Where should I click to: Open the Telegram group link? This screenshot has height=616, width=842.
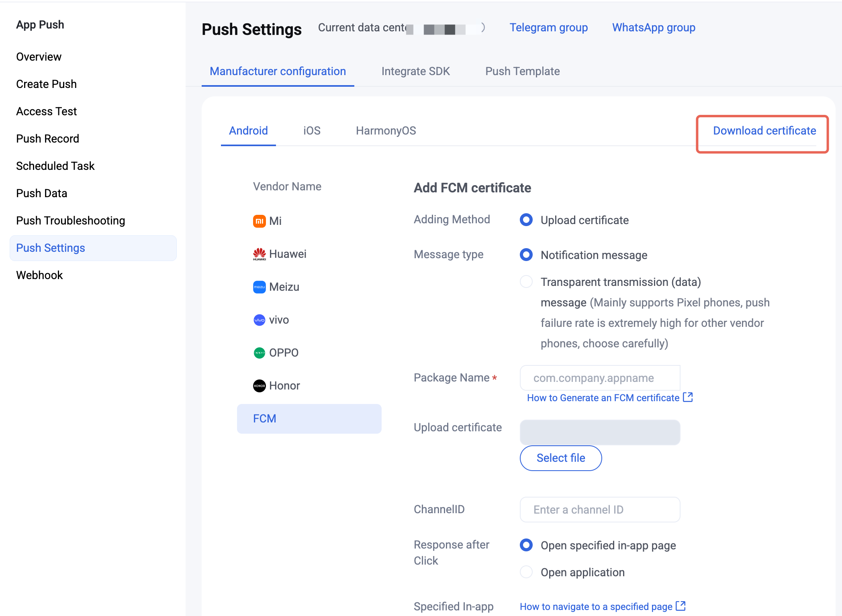(548, 27)
